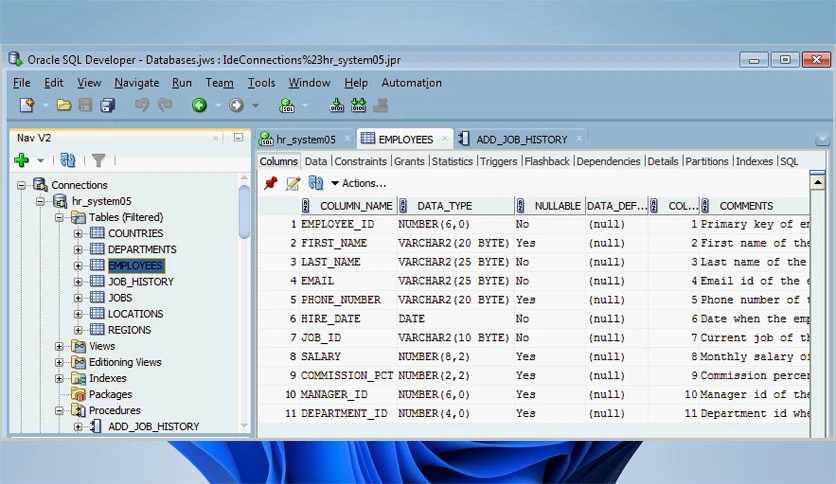Click the COMMISSION_PCT column name cell

tap(347, 375)
